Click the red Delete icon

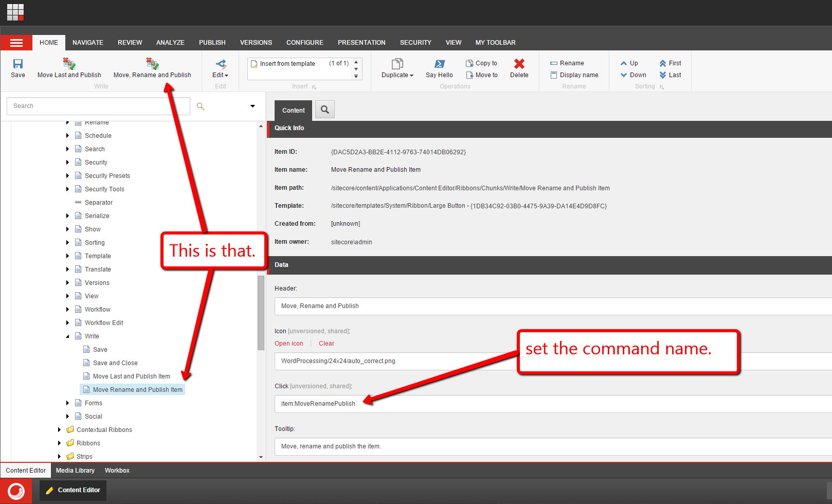pyautogui.click(x=519, y=64)
